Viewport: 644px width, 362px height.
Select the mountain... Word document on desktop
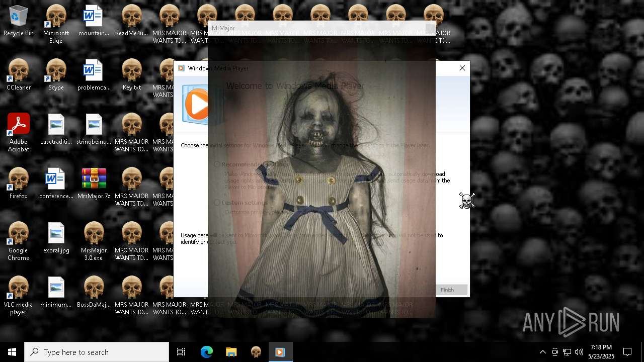94,21
